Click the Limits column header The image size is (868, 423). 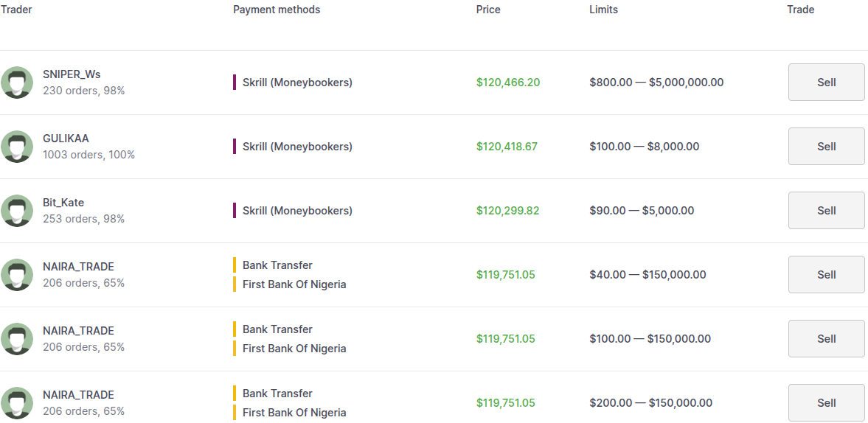click(x=603, y=10)
